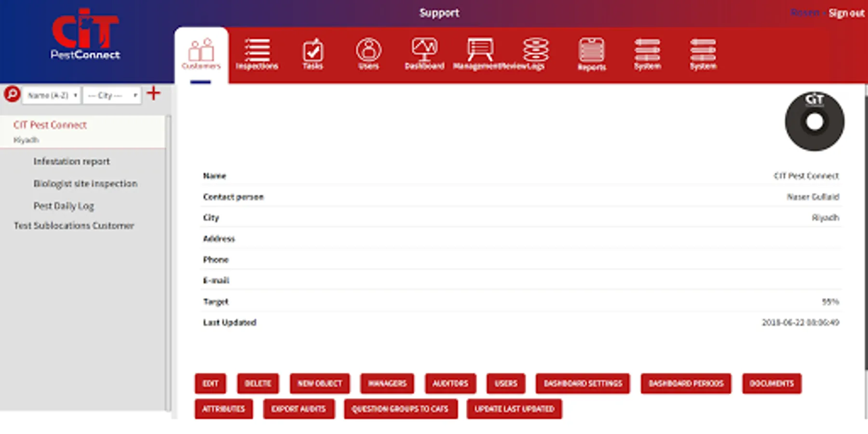The image size is (868, 434).
Task: Click the Riyadh city value in details
Action: (x=826, y=217)
